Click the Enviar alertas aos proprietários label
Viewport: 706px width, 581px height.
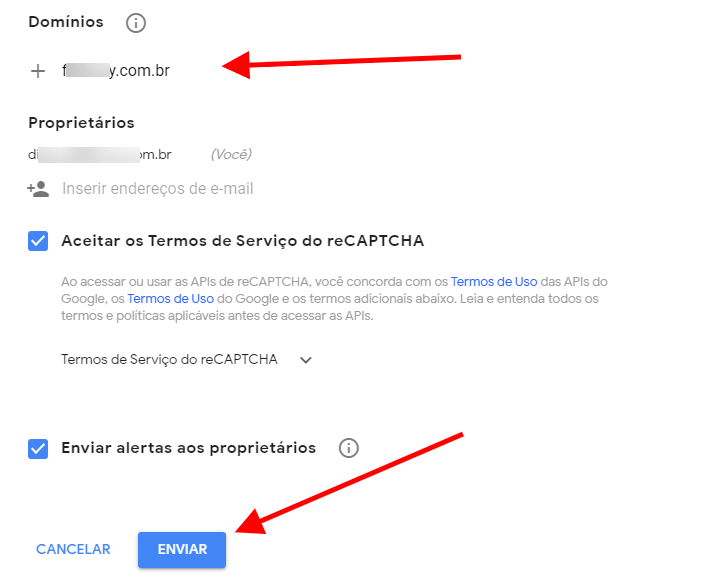point(189,448)
